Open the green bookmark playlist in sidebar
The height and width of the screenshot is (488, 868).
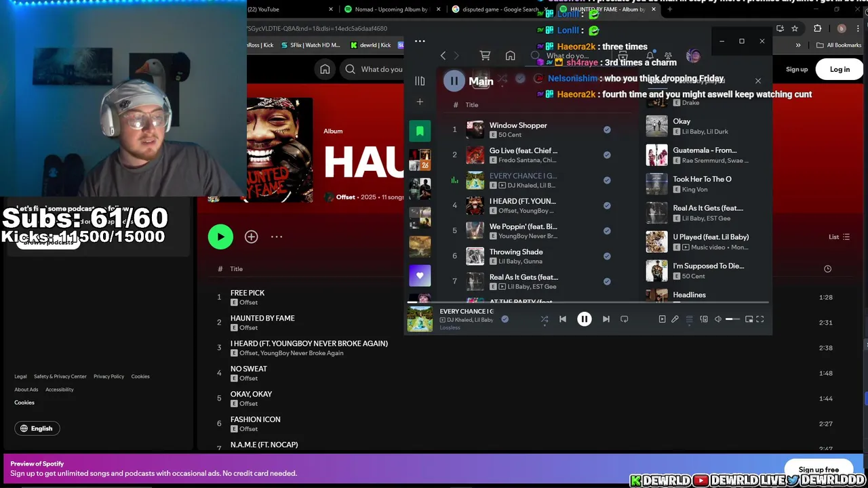(420, 131)
